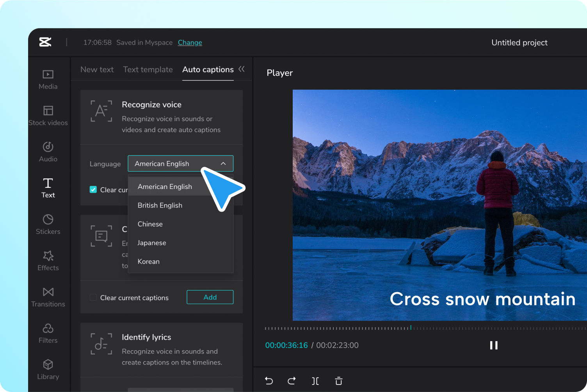Screen dimensions: 587x392
Task: Open the Audio panel icon
Action: coord(48,147)
